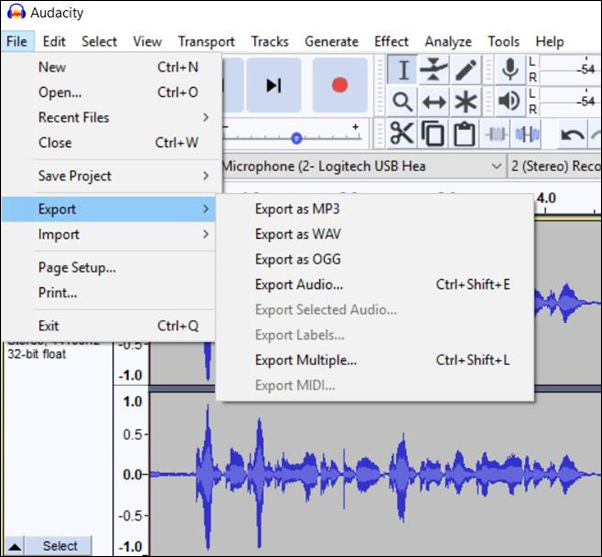Expand the Import submenu
This screenshot has height=557, width=602.
click(109, 234)
